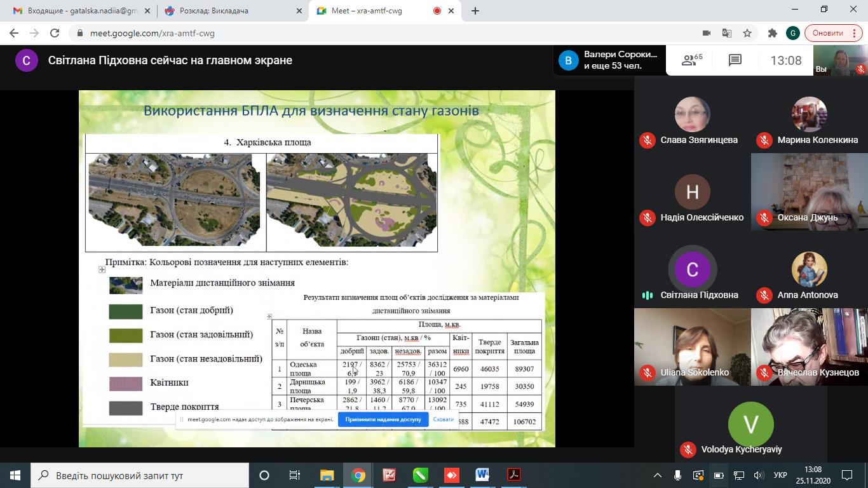View site info lock icon
Image resolution: width=868 pixels, height=488 pixels.
click(80, 33)
